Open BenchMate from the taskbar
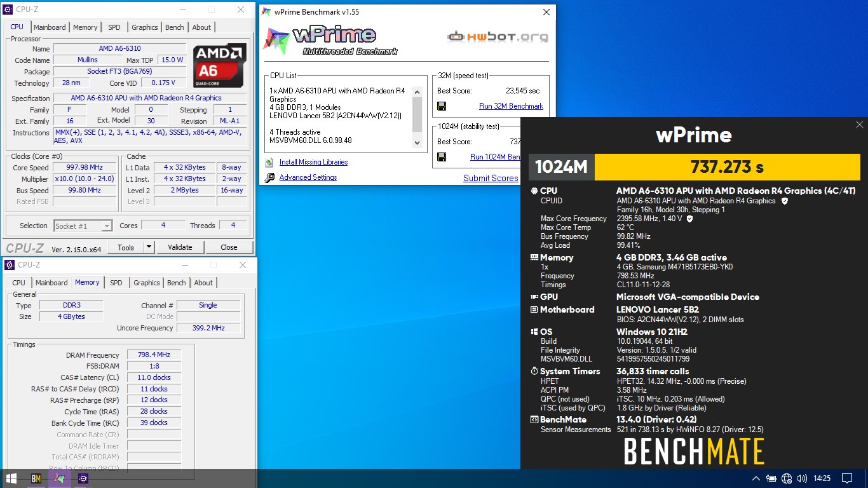Viewport: 868px width, 488px height. (x=36, y=478)
